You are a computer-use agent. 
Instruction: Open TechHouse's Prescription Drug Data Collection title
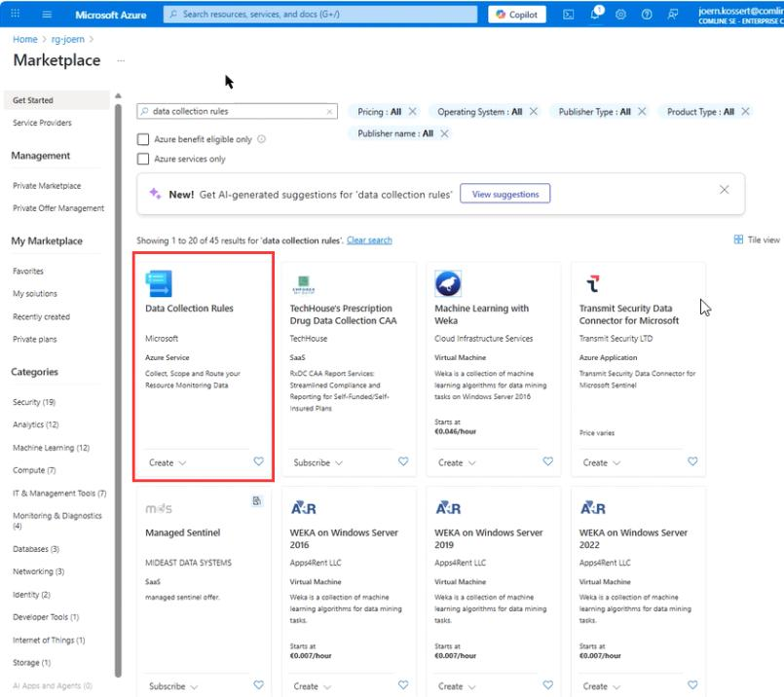click(343, 314)
